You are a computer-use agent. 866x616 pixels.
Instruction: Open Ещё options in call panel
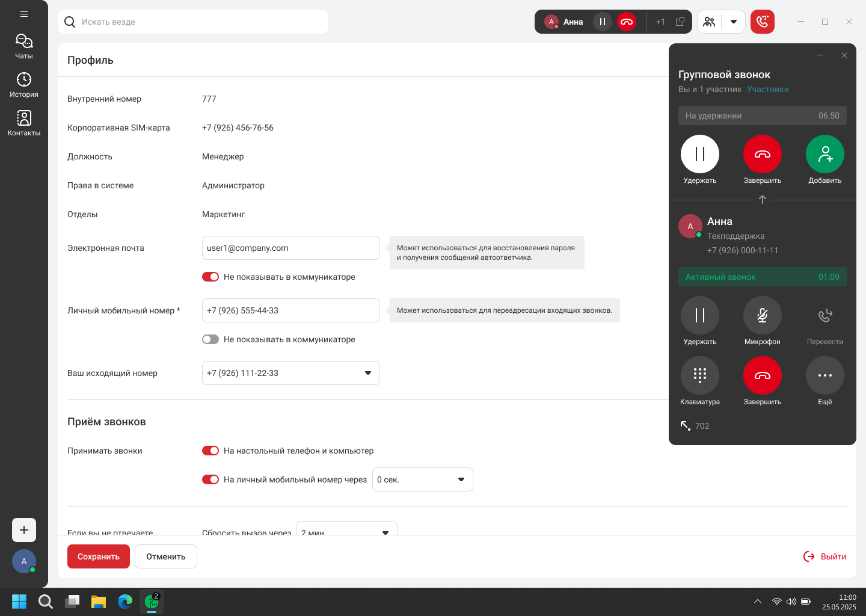(825, 375)
